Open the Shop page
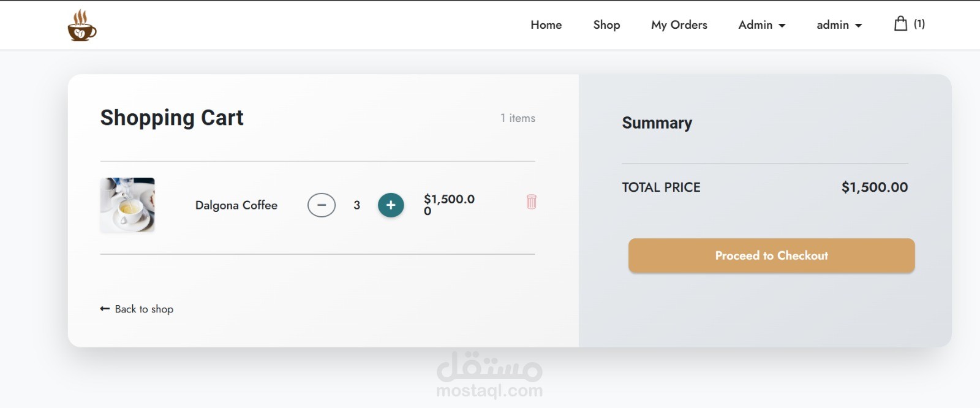 point(606,25)
